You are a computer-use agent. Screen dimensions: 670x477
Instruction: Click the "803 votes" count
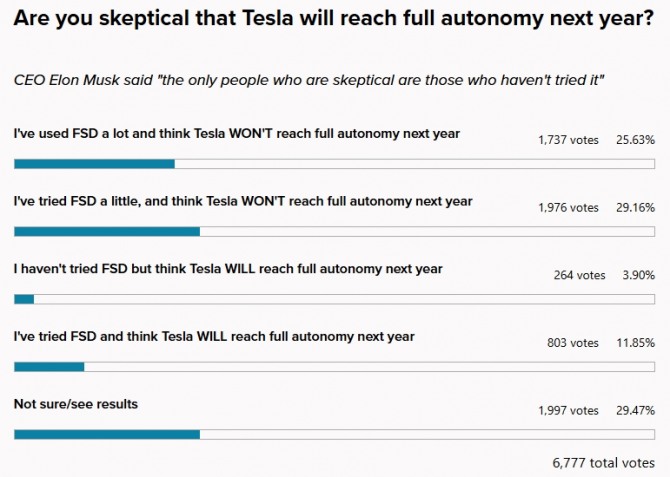point(573,343)
